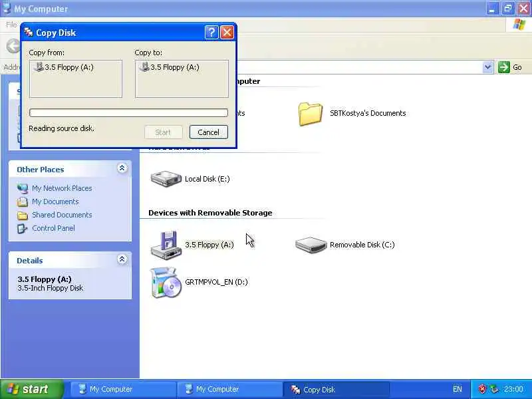Click the safely remove hardware tray icon
Screen dimensions: 532x399
pos(494,389)
